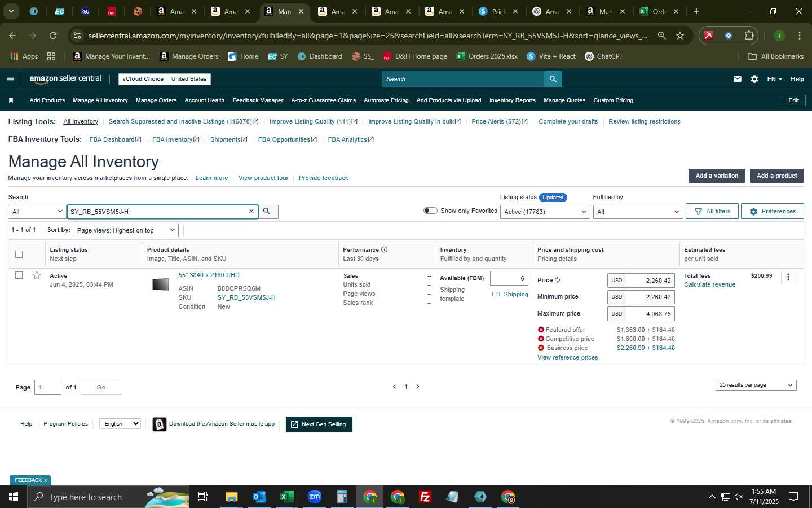Open Custom Pricing in navigation bar
The height and width of the screenshot is (508, 812).
pyautogui.click(x=614, y=100)
